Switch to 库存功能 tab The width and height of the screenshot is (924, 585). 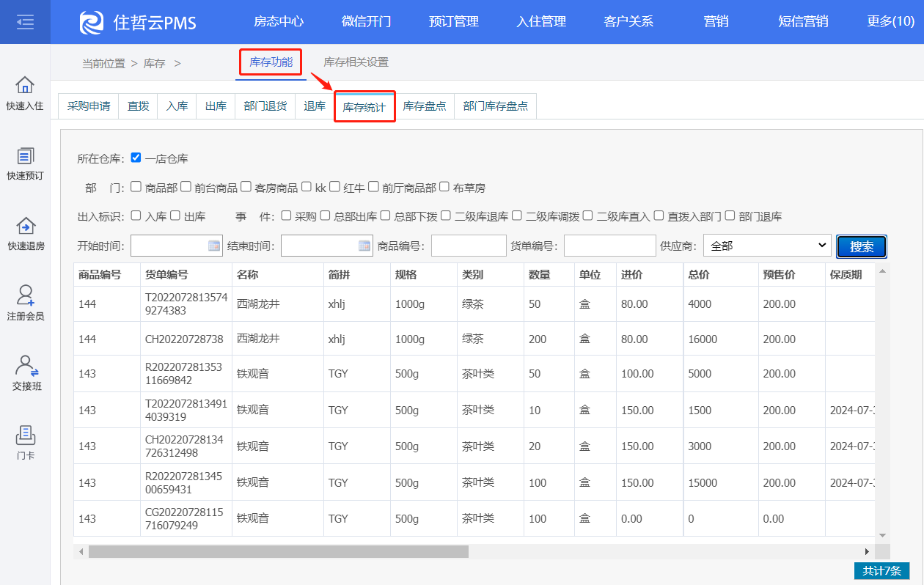(271, 62)
